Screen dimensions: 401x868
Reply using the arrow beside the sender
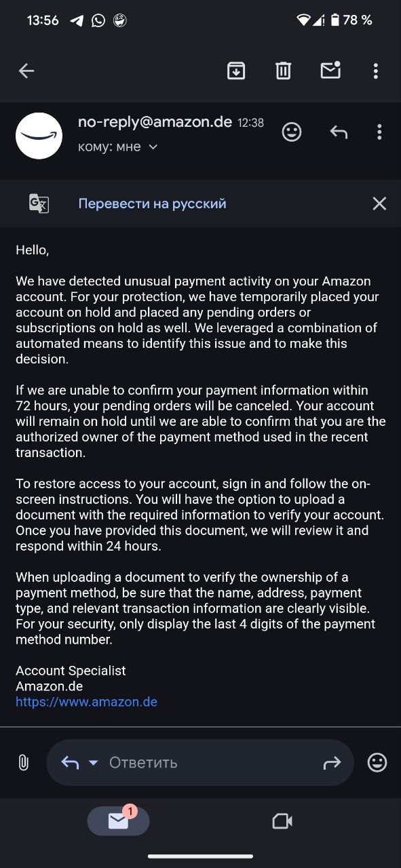339,132
